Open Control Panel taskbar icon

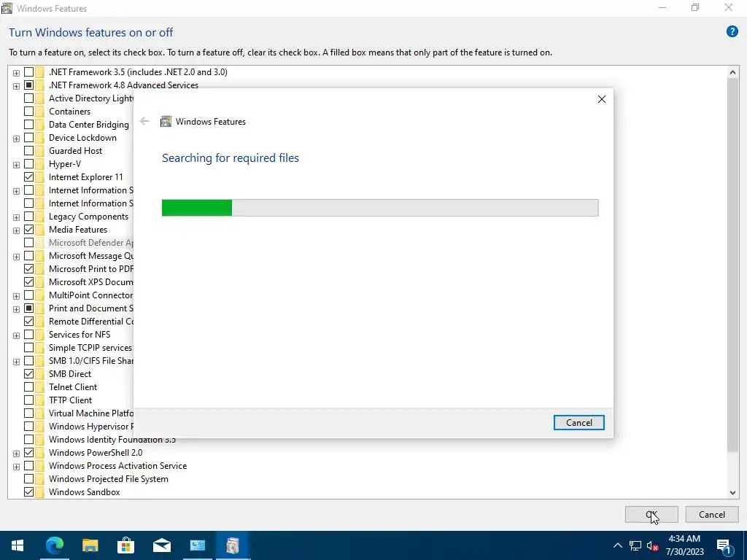[x=197, y=545]
